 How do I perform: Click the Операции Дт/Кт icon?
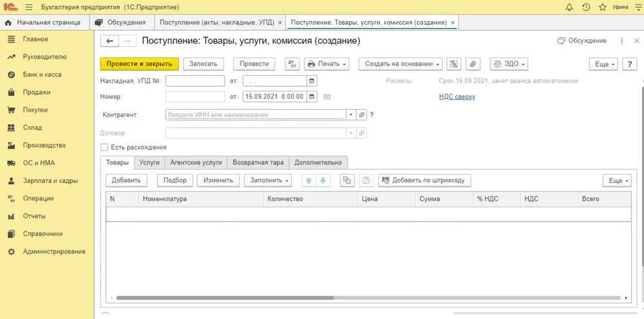[x=11, y=199]
